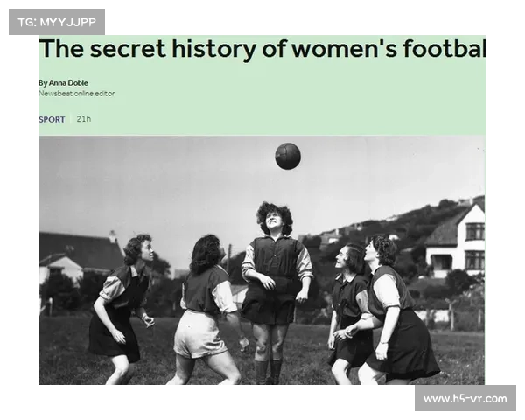The width and height of the screenshot is (525, 420).
Task: Click the headline "The secret history of women's football"
Action: [x=262, y=49]
